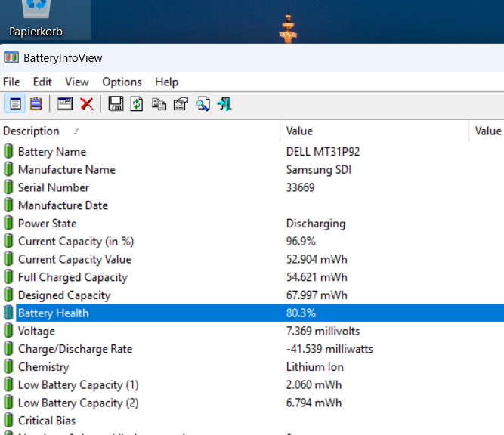Click the 67.997 mWh value cell

point(317,295)
